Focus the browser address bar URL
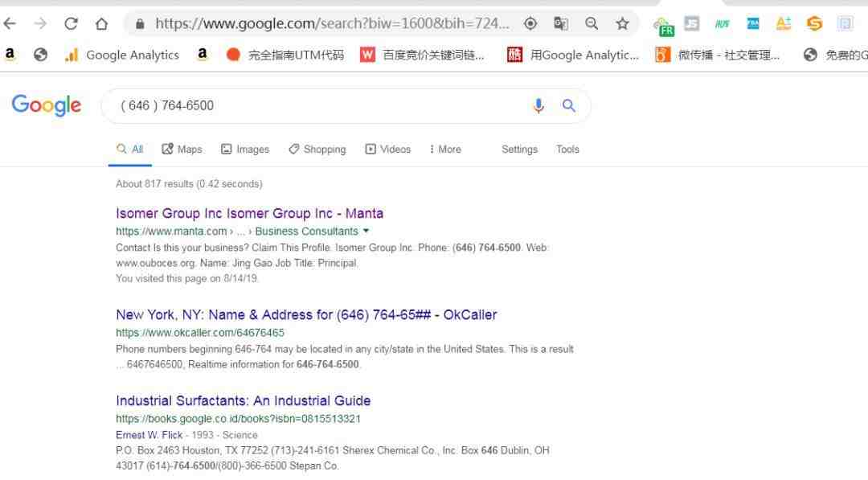 pos(332,23)
